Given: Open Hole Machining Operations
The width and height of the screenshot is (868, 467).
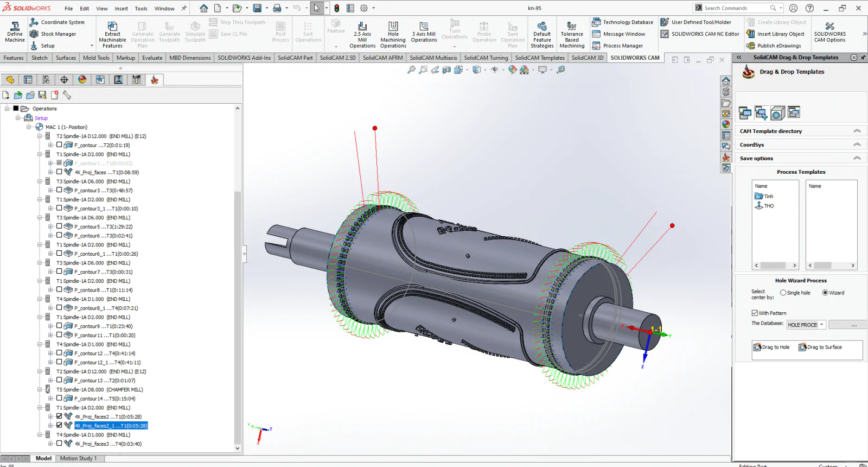Looking at the screenshot, I should [x=393, y=35].
